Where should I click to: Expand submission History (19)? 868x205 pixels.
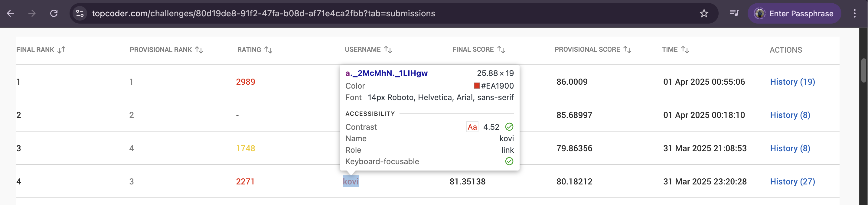(x=792, y=82)
